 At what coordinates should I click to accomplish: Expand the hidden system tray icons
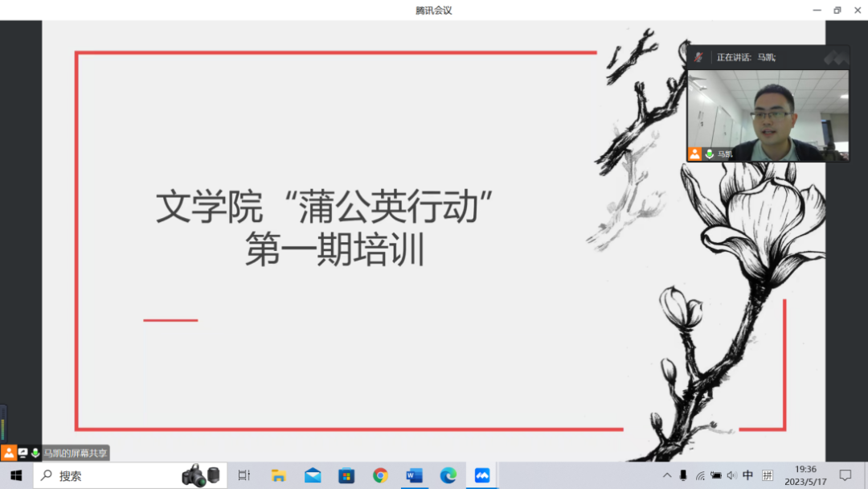tap(667, 475)
